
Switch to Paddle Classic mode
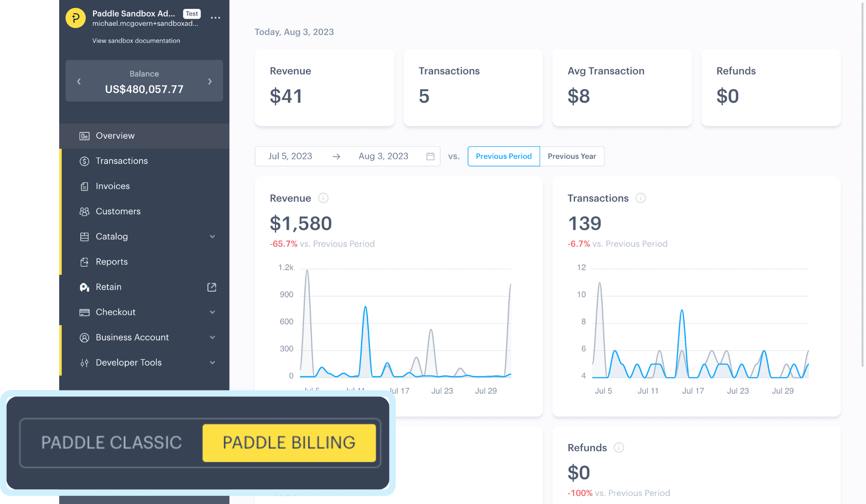click(x=111, y=443)
